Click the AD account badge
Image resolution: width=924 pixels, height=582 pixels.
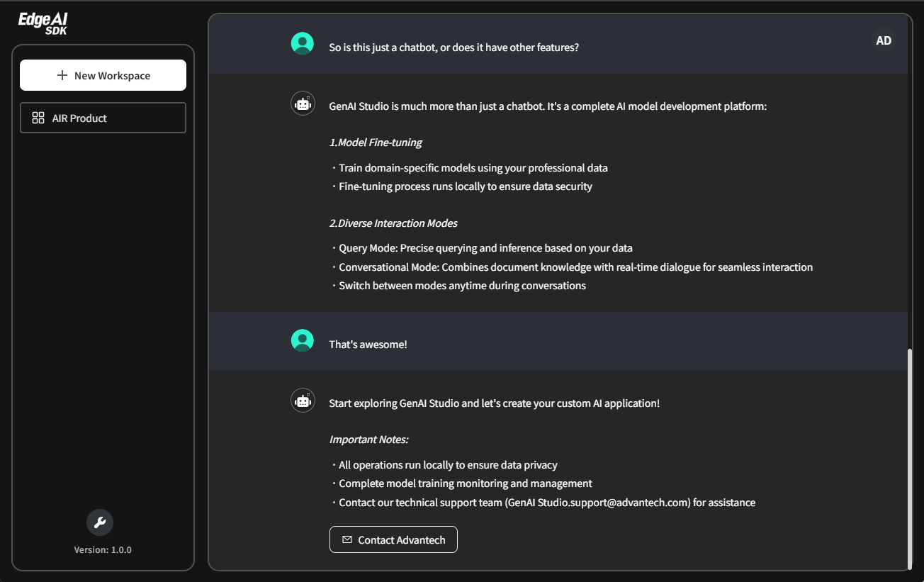(883, 40)
